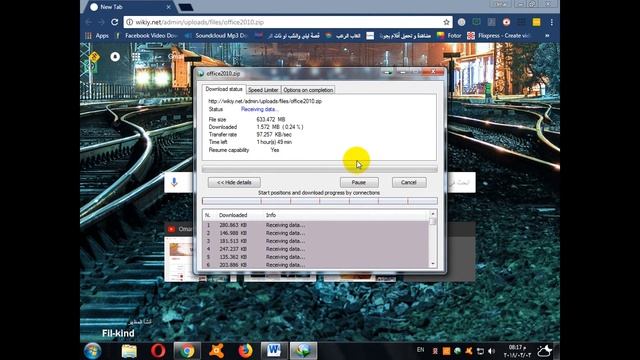This screenshot has height=360, width=640.
Task: Show hidden bookmarks with the overflow chevron
Action: click(x=547, y=36)
